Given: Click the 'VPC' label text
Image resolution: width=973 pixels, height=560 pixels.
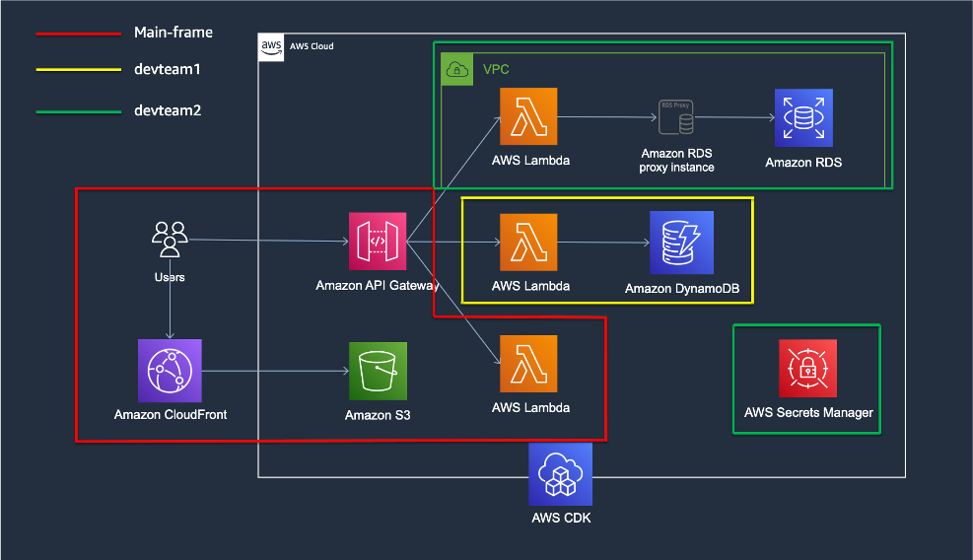Looking at the screenshot, I should tap(496, 69).
